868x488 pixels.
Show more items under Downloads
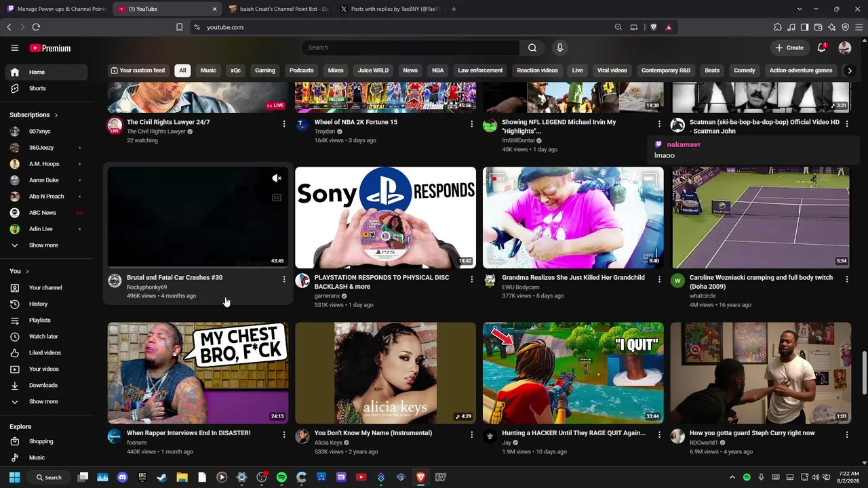(45, 401)
